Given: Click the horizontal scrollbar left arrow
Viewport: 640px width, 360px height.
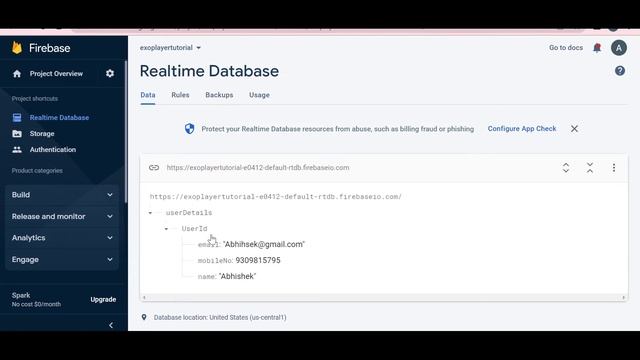Looking at the screenshot, I should 144,298.
